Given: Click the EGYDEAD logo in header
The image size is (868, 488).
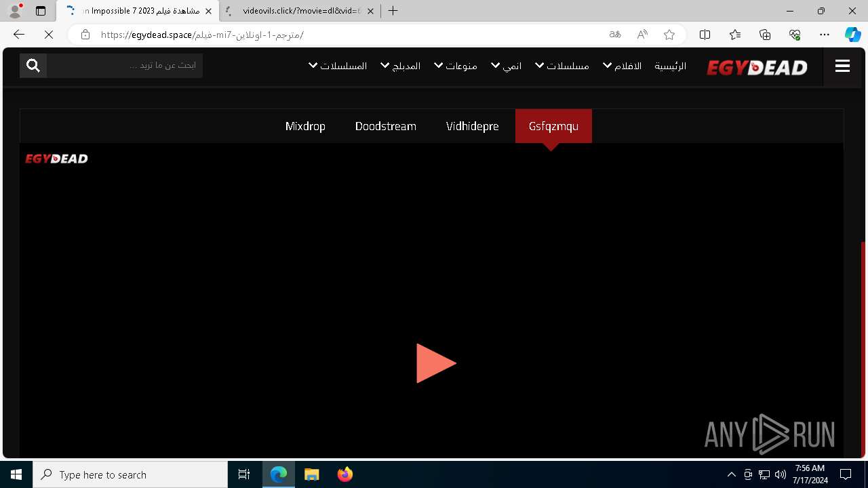Looking at the screenshot, I should 757,66.
